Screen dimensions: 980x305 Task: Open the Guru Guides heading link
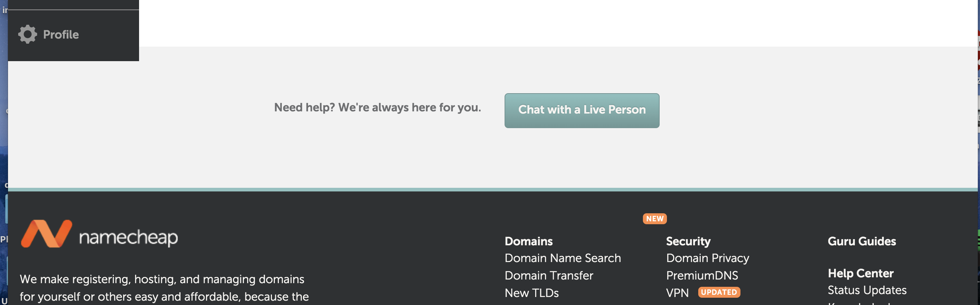(x=861, y=241)
